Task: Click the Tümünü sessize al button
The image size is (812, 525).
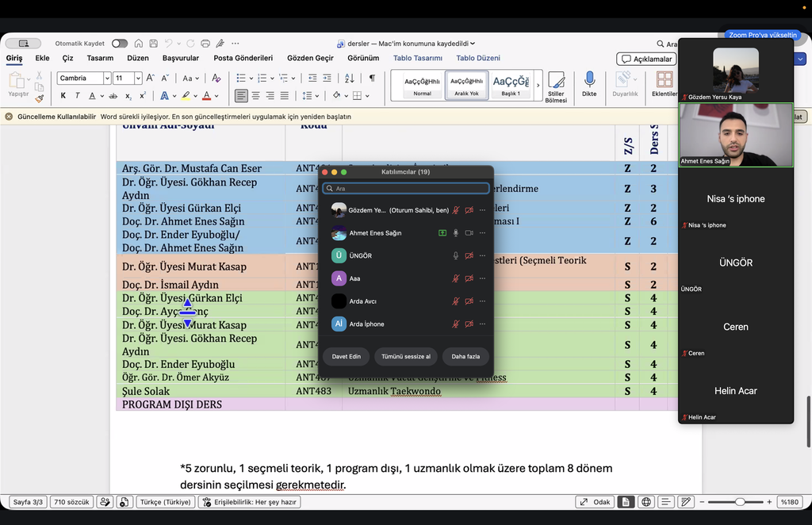Action: pyautogui.click(x=406, y=356)
